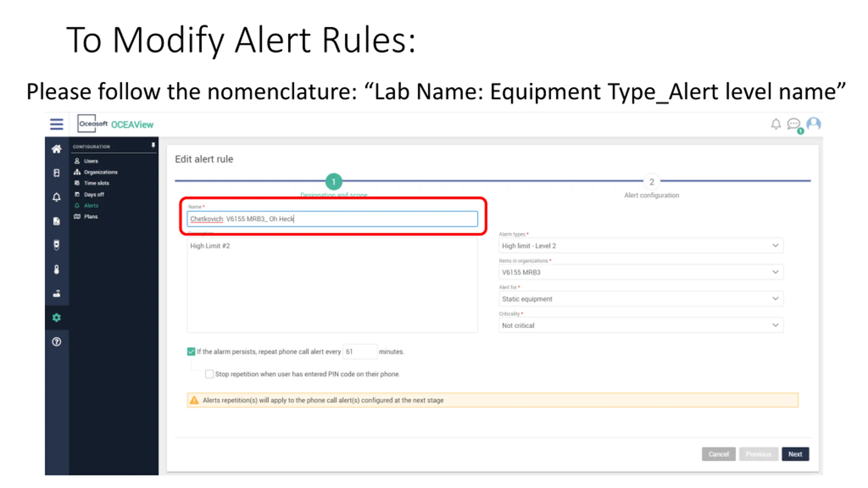
Task: Open the user profile avatar
Action: coord(814,124)
